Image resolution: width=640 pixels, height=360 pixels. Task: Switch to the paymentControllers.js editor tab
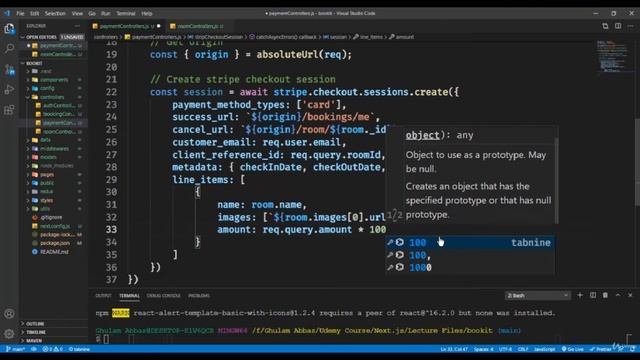click(x=127, y=26)
